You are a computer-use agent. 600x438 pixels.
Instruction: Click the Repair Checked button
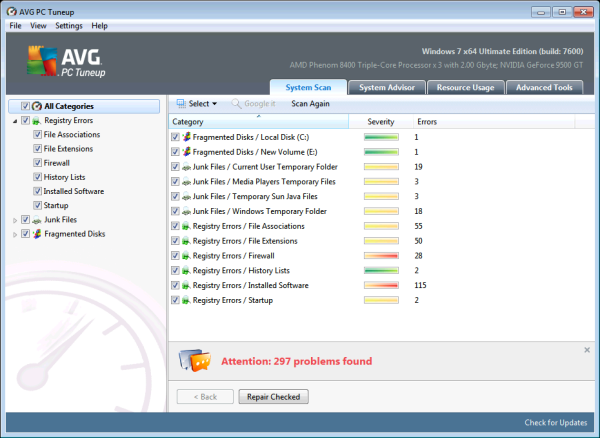274,397
